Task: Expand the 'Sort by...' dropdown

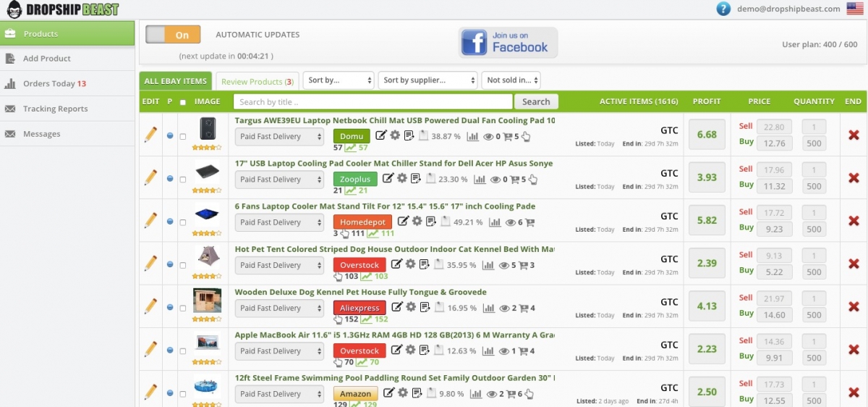Action: pos(339,80)
